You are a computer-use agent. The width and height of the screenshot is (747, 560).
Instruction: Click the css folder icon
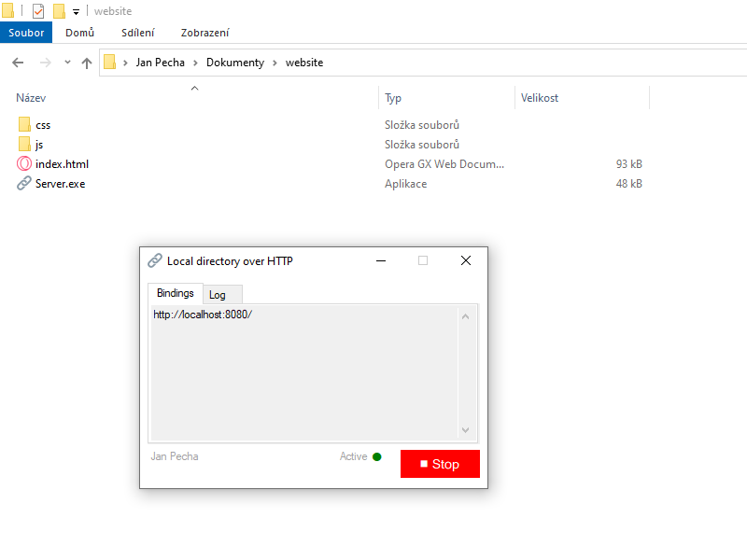pyautogui.click(x=24, y=124)
